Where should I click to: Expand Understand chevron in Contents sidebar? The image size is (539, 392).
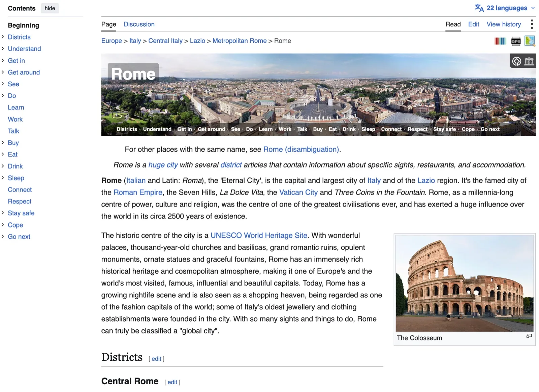coord(3,49)
